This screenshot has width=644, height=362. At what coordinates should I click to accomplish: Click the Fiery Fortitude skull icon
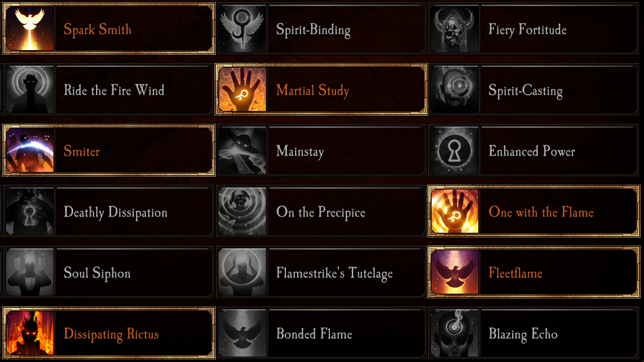pos(455,29)
